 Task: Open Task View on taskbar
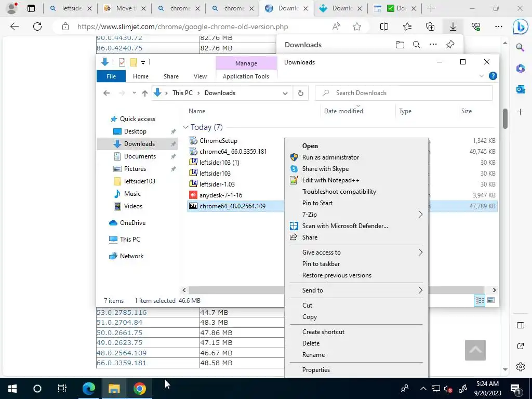click(62, 389)
